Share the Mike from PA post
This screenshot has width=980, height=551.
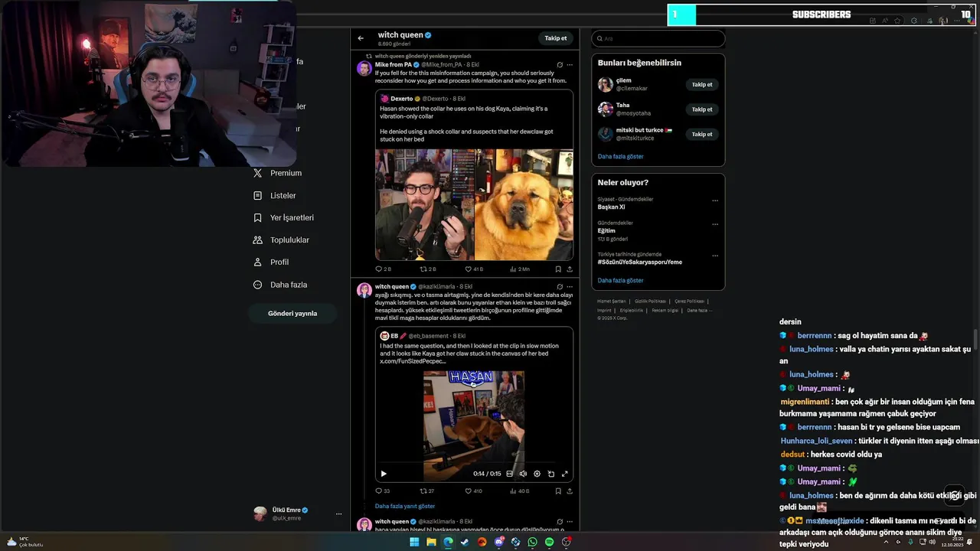pos(570,269)
